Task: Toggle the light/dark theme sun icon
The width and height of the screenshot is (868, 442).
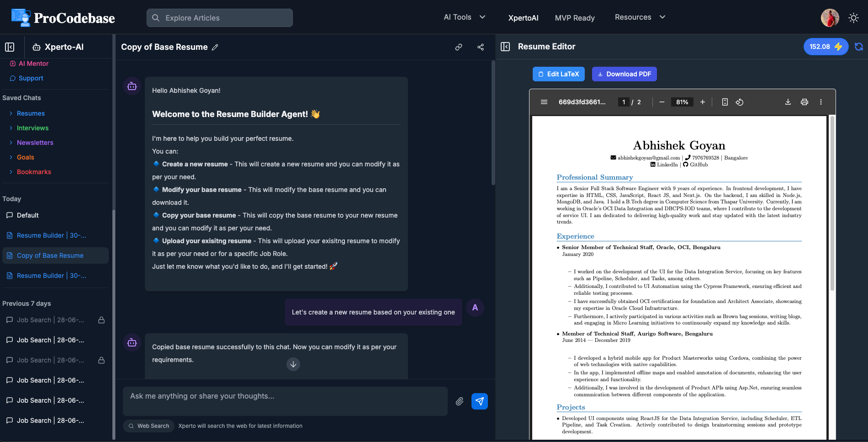Action: click(853, 18)
